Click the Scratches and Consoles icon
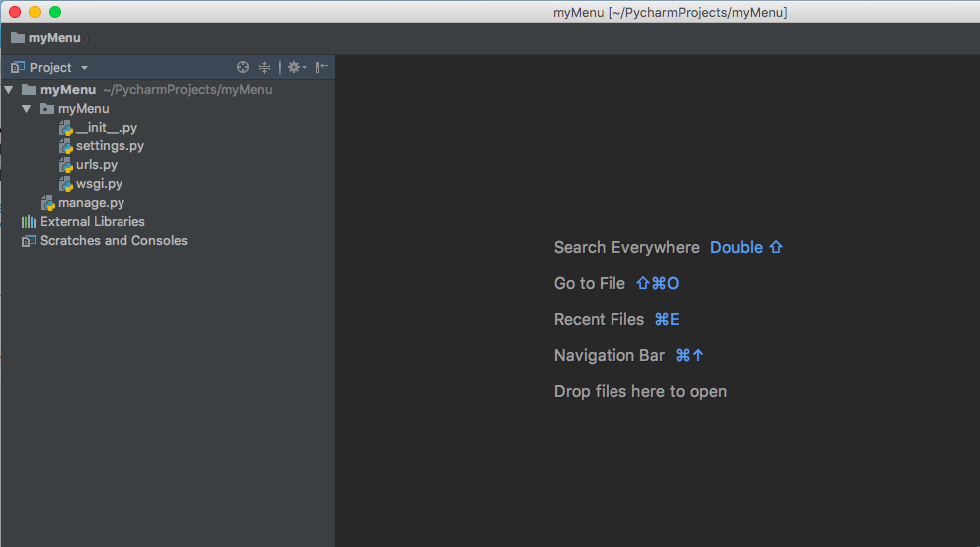Viewport: 980px width, 547px height. pyautogui.click(x=29, y=241)
